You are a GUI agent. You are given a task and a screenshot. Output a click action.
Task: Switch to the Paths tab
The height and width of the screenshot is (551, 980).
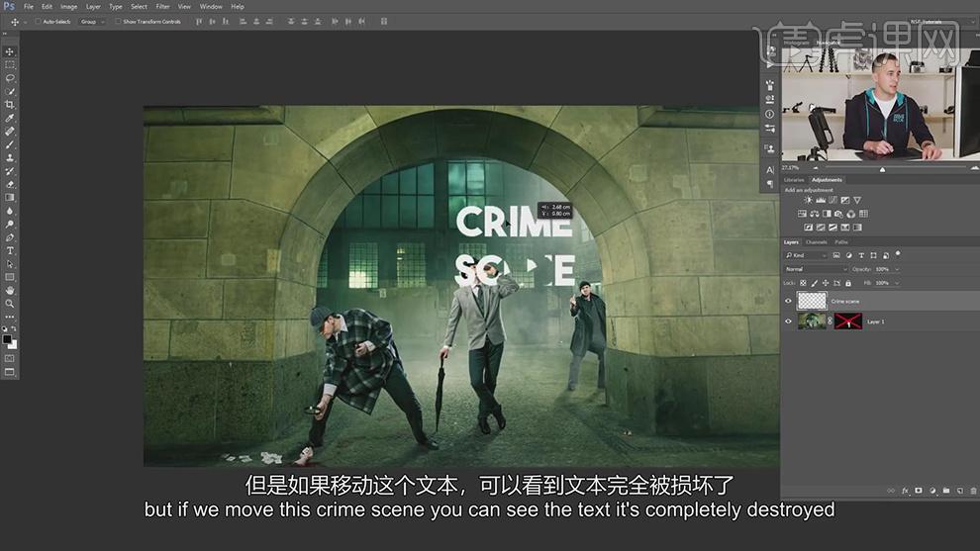coord(841,241)
